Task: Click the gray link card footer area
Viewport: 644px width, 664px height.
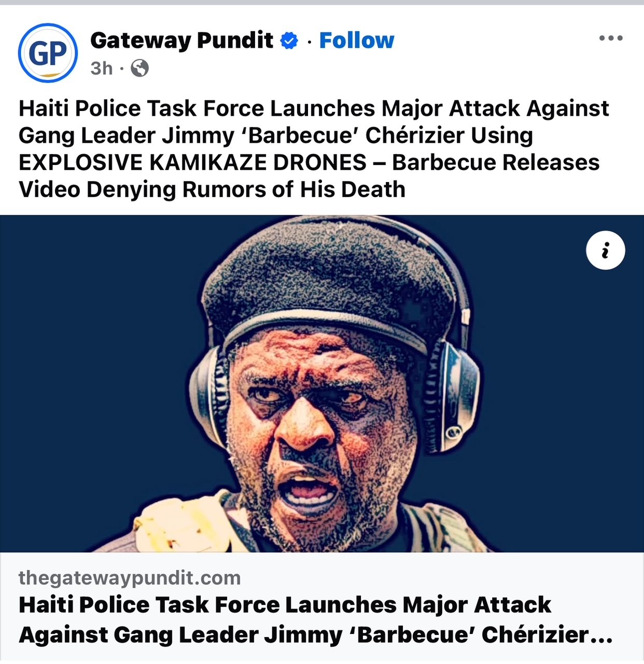Action: tap(322, 608)
